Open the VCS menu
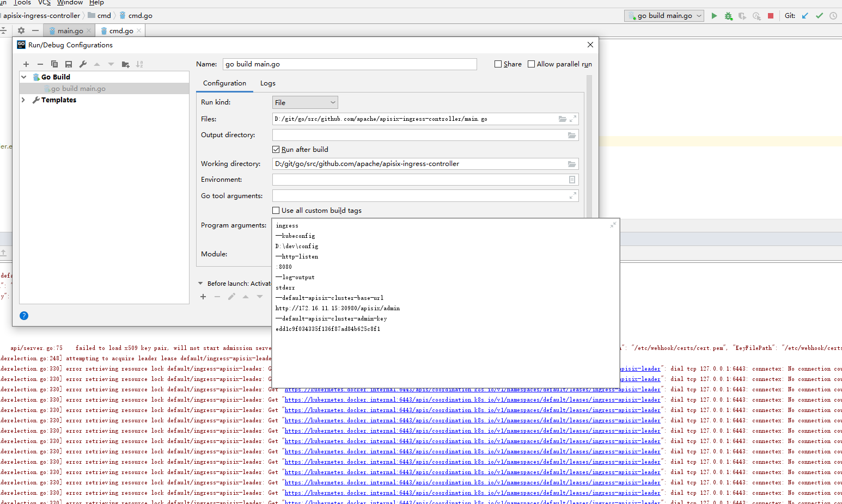The height and width of the screenshot is (504, 842). 44,3
